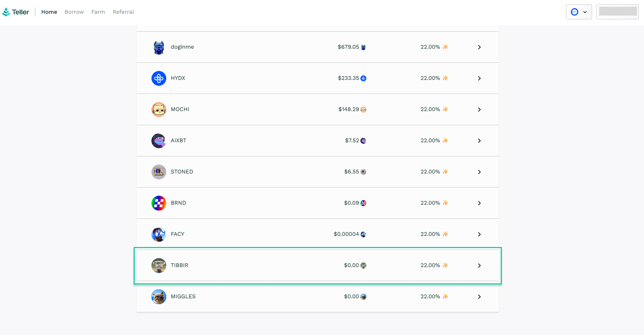
Task: Click the HYDX token logo
Action: (x=158, y=78)
